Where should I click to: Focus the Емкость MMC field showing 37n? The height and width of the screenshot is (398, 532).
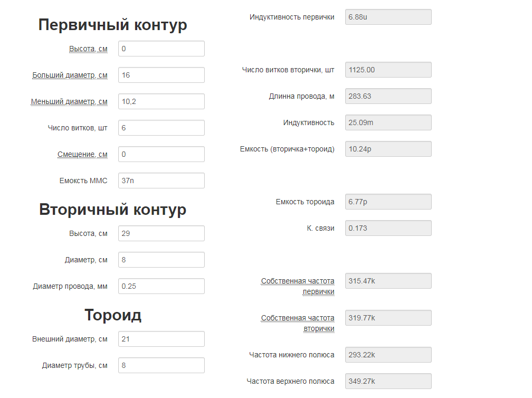point(161,181)
